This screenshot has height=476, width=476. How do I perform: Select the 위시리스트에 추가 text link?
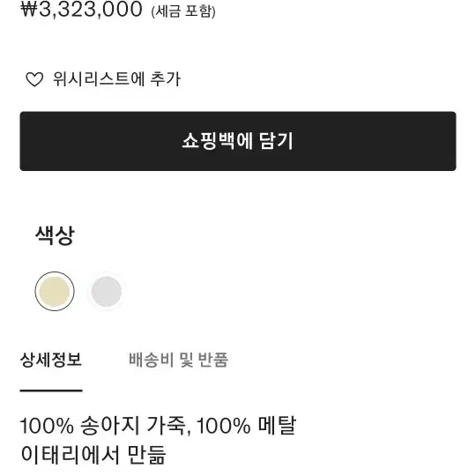click(x=116, y=79)
